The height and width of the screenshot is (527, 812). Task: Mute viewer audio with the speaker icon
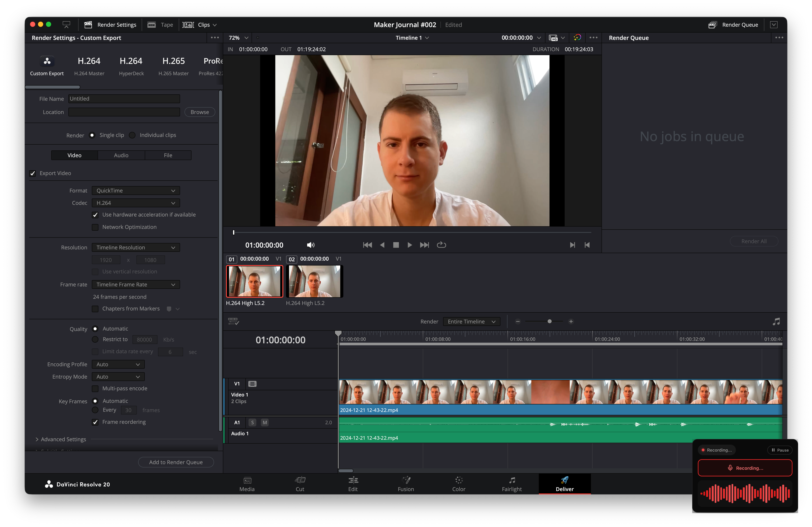click(311, 245)
